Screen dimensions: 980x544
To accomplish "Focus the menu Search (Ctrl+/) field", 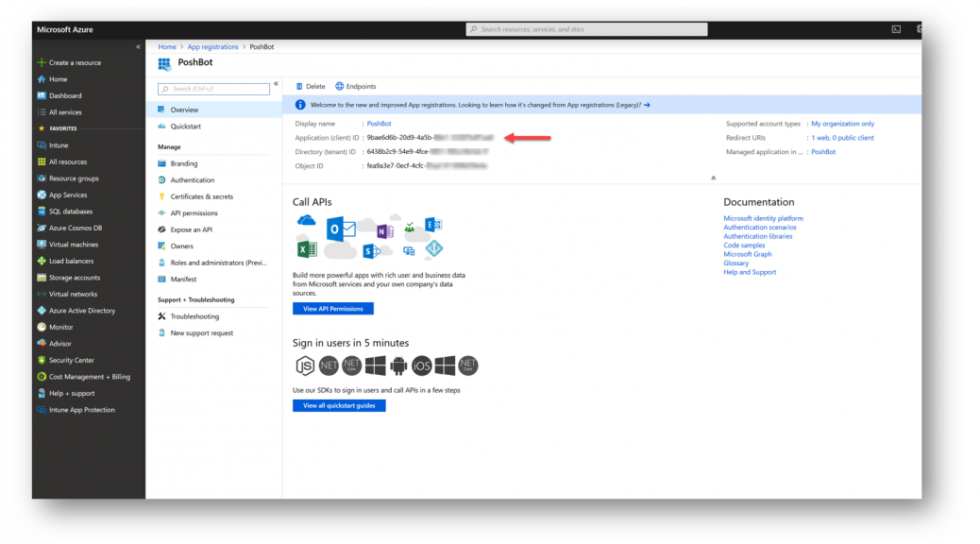I will click(x=213, y=90).
